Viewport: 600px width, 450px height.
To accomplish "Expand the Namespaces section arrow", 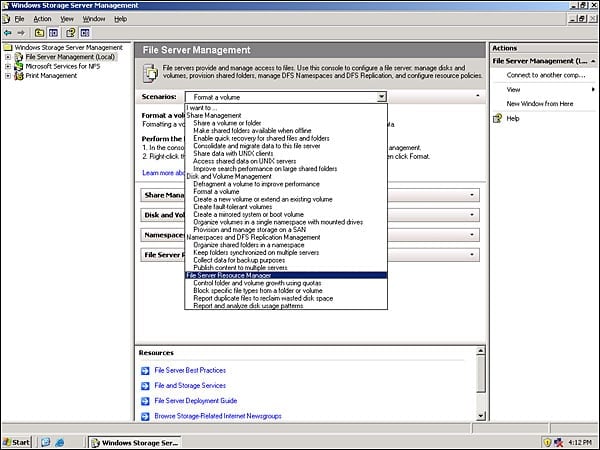I will pyautogui.click(x=472, y=235).
